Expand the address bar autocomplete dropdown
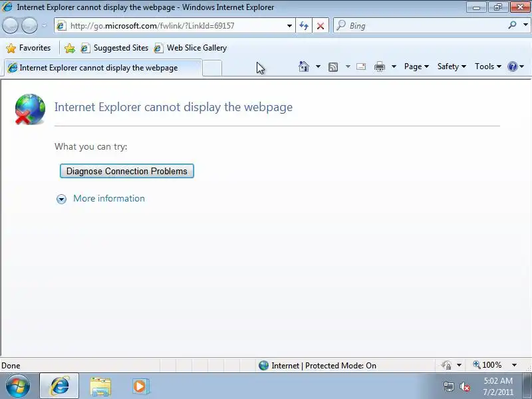The width and height of the screenshot is (532, 399). coord(289,26)
